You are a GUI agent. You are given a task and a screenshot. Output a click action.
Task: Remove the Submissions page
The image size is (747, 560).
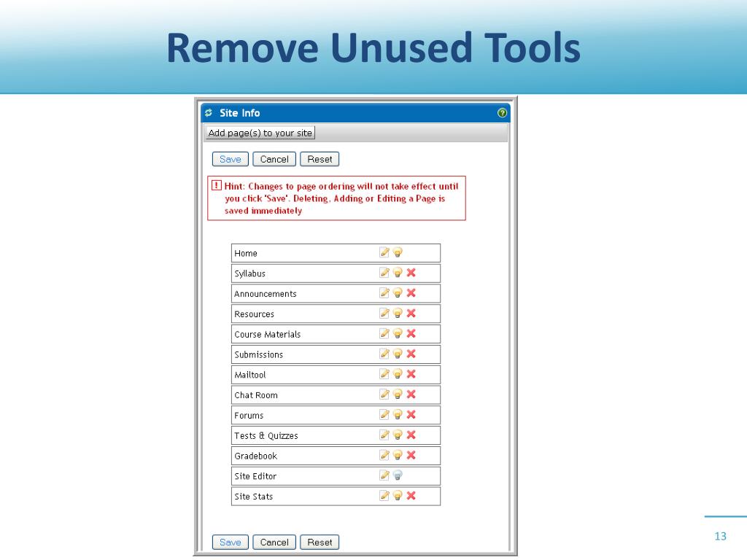pyautogui.click(x=411, y=354)
